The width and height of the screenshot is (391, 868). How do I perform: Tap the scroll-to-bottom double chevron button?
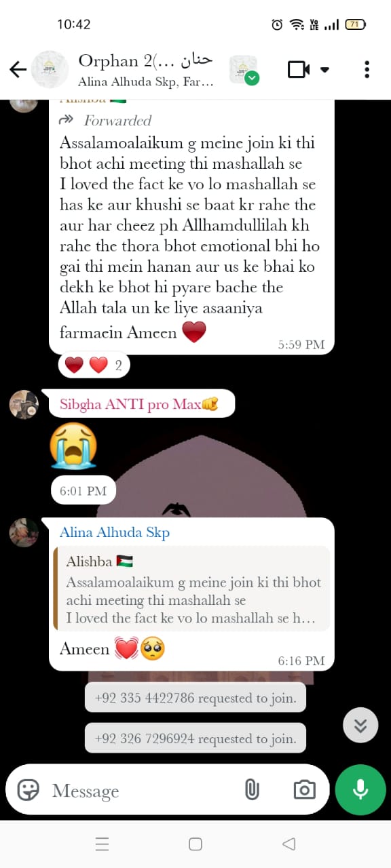[x=360, y=726]
